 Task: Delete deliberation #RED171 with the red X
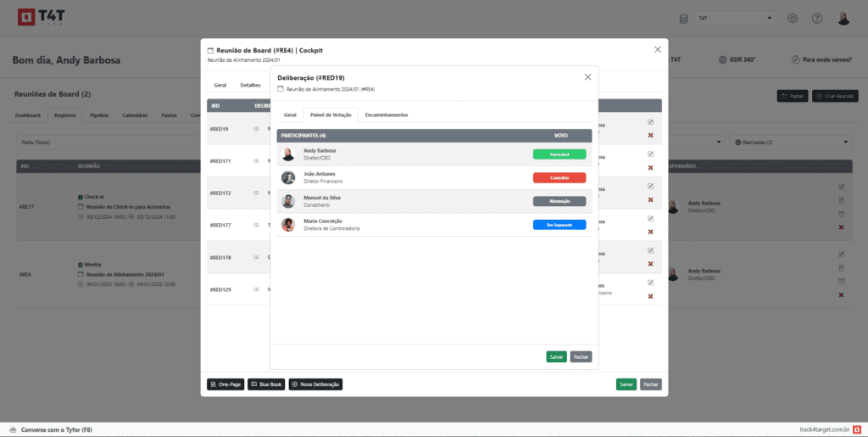click(x=650, y=167)
